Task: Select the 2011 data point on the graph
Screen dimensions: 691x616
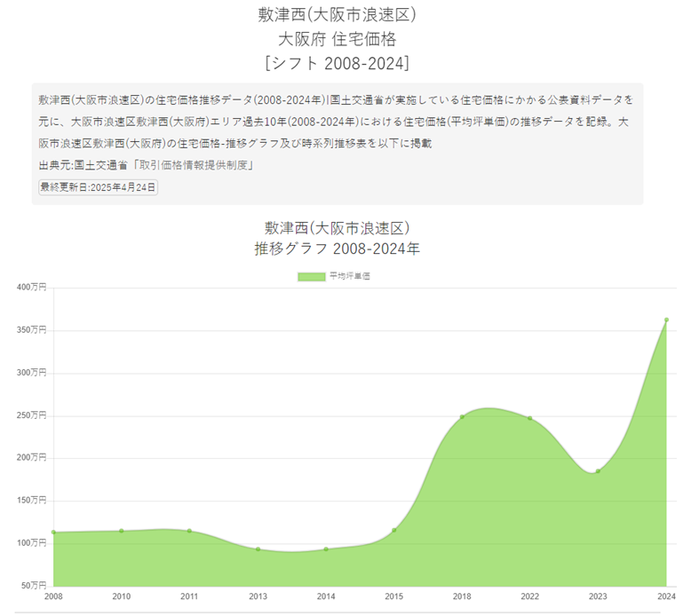Action: click(189, 531)
